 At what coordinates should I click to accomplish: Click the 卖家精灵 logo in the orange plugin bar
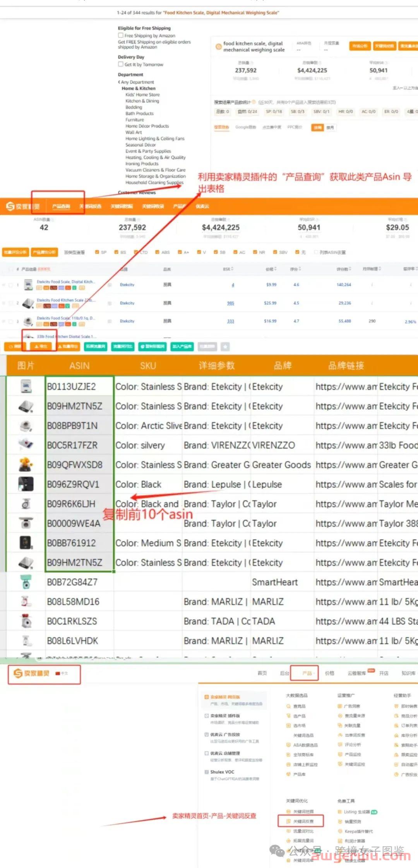(23, 206)
